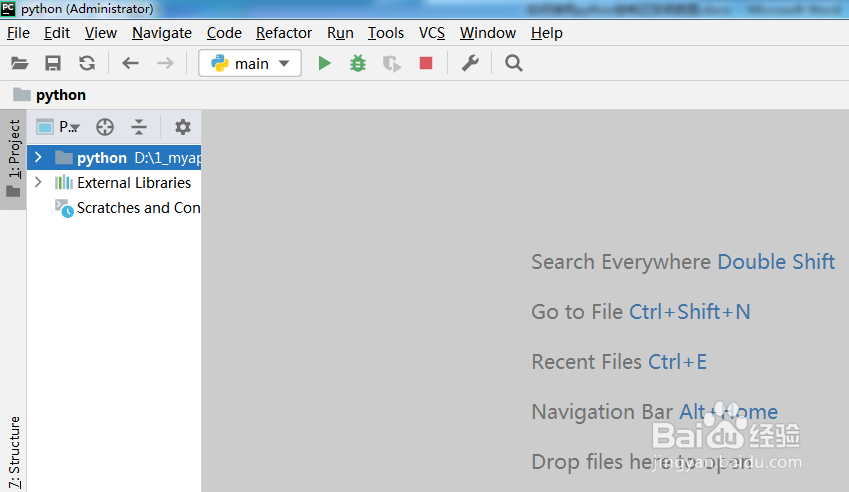This screenshot has height=492, width=849.
Task: Open the File menu
Action: point(18,33)
